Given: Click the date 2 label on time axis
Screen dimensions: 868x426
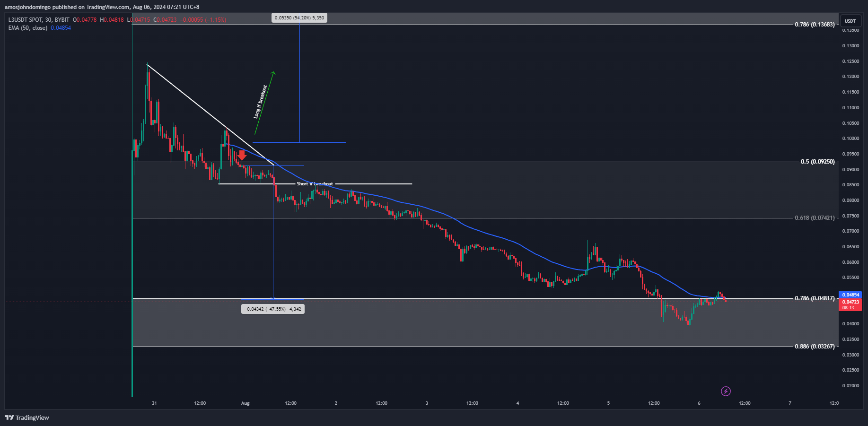Looking at the screenshot, I should (336, 403).
